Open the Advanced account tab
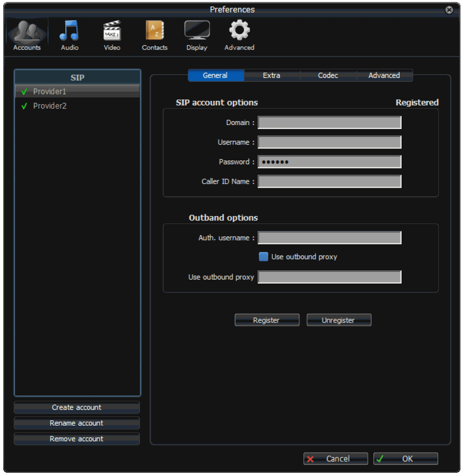 tap(384, 76)
